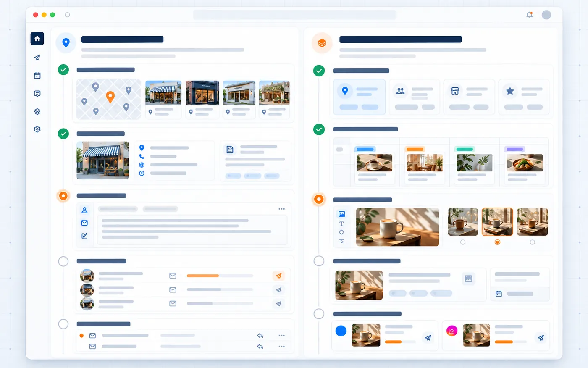Click the highlighted orange send button
588x368 pixels.
(x=278, y=276)
